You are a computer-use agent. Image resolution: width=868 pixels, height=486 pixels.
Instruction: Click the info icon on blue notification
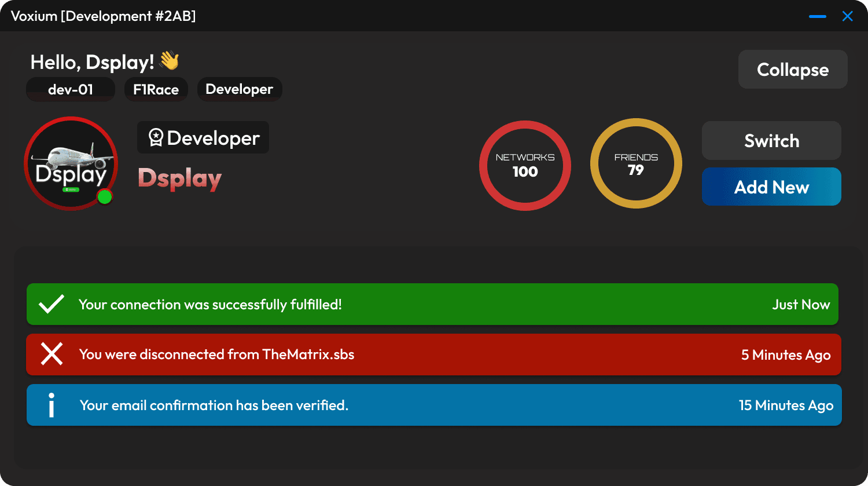(52, 405)
